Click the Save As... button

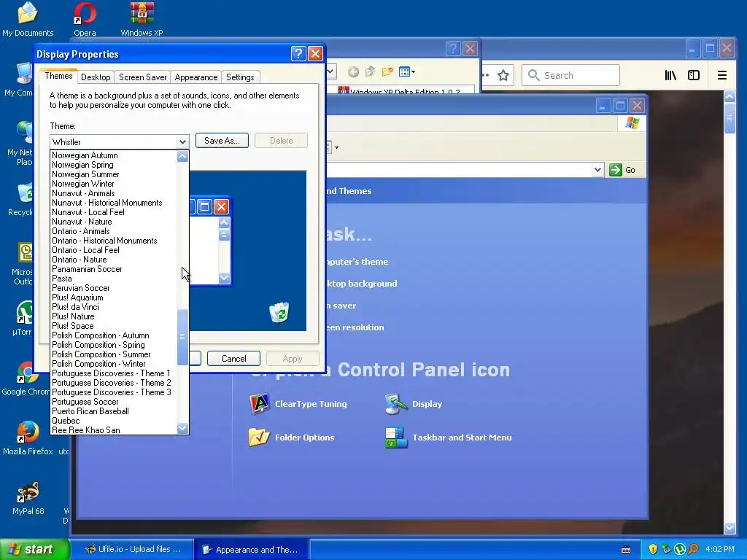[222, 141]
